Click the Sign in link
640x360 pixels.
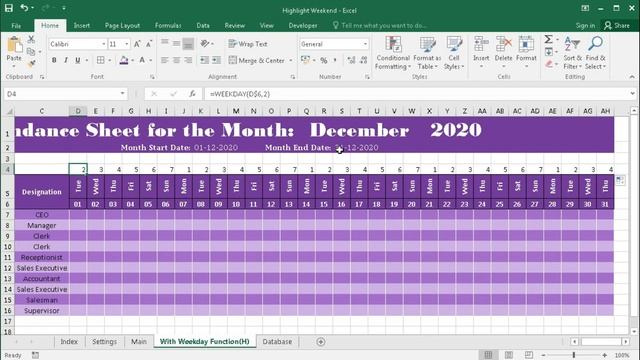pyautogui.click(x=585, y=25)
